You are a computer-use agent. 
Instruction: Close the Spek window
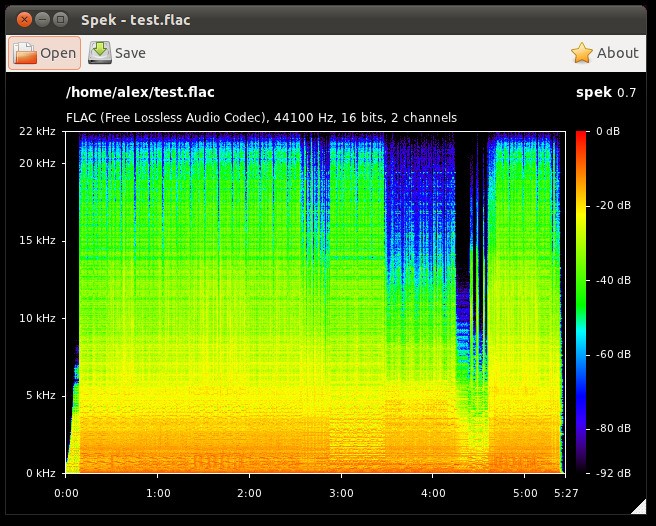coord(22,18)
